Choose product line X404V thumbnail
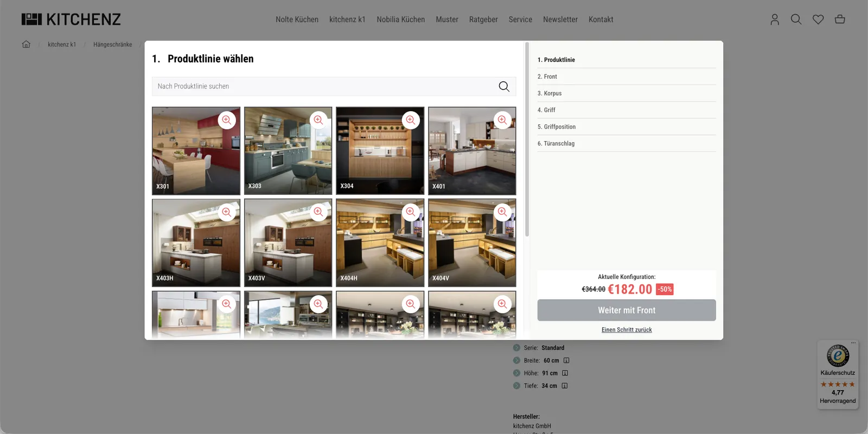 [x=472, y=243]
